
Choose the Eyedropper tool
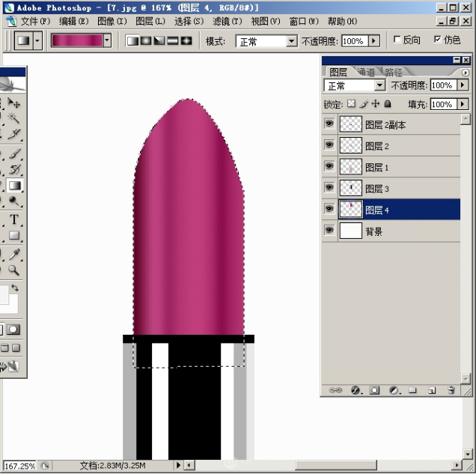[14, 254]
